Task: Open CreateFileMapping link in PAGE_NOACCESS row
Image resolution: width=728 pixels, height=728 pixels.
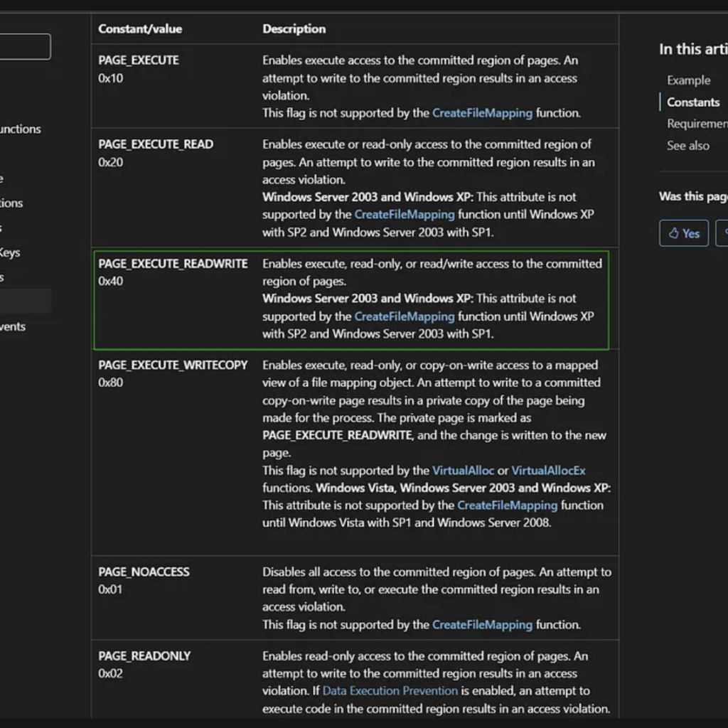Action: pyautogui.click(x=482, y=625)
